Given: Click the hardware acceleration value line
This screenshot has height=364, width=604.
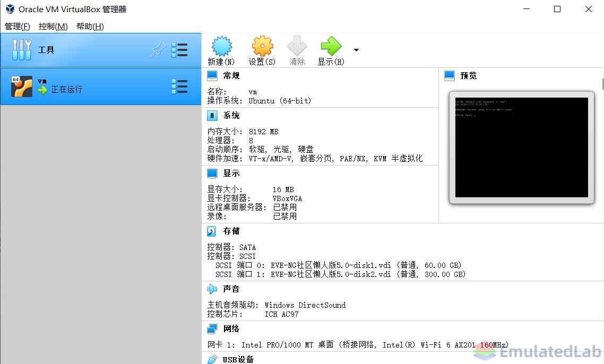Looking at the screenshot, I should 335,158.
